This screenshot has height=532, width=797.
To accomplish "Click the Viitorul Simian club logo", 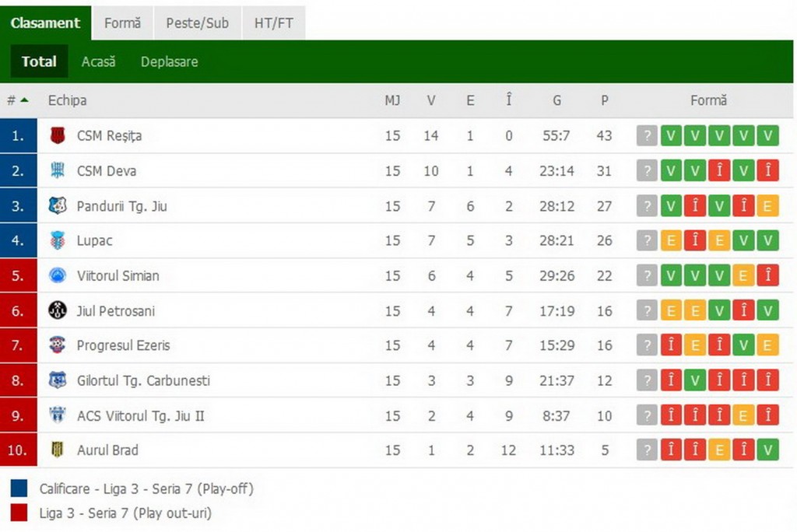I will [58, 275].
